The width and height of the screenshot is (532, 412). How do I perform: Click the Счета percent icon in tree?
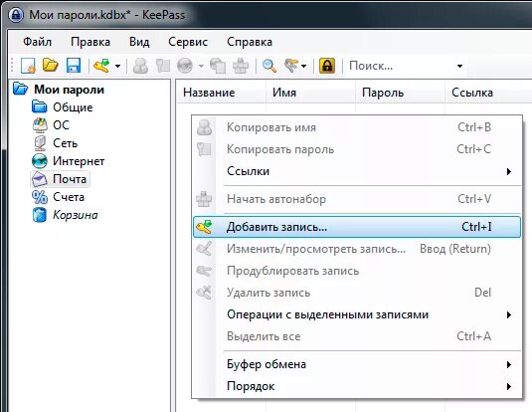(40, 197)
